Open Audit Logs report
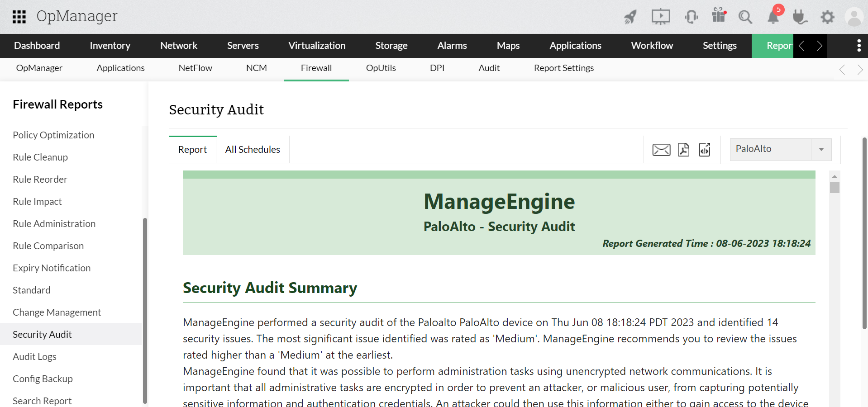The image size is (868, 407). 34,357
